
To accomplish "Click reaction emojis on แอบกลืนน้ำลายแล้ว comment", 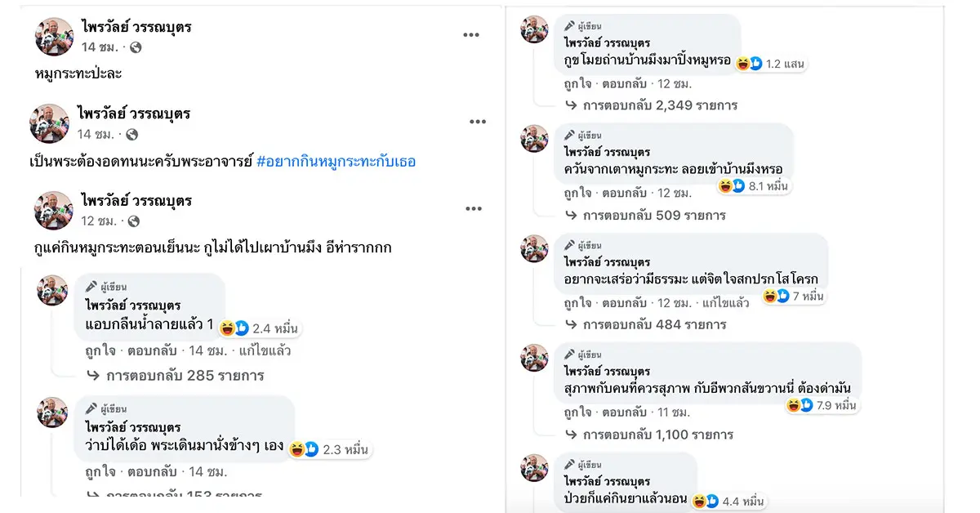I will (234, 328).
